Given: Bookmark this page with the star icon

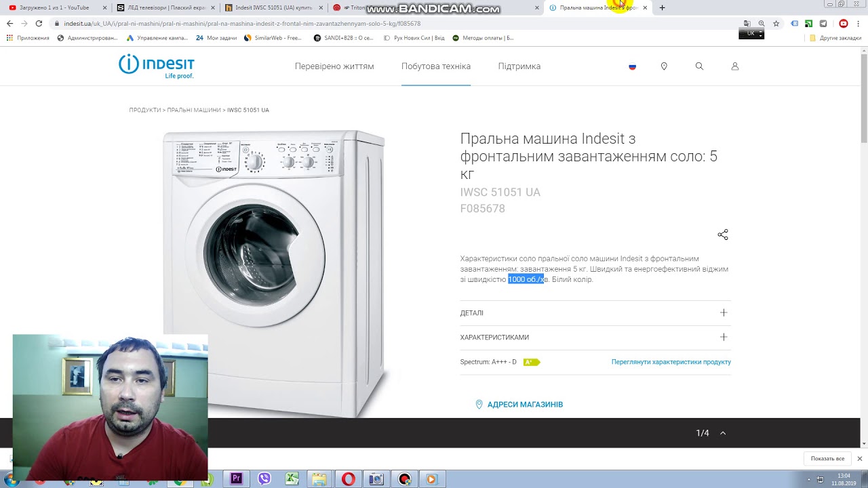Looking at the screenshot, I should pyautogui.click(x=776, y=23).
